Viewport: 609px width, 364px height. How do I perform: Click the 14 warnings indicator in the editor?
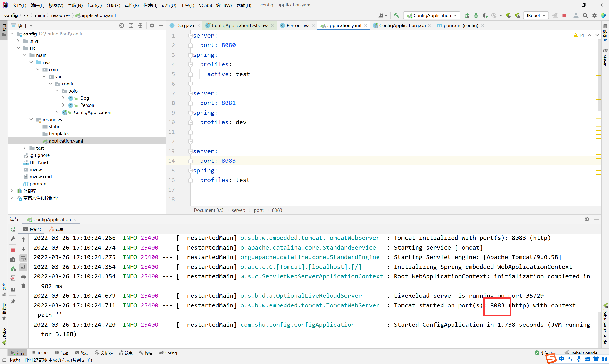point(579,35)
